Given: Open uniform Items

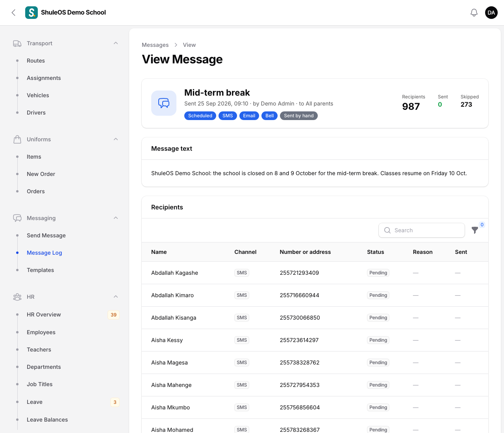Looking at the screenshot, I should click(x=34, y=157).
